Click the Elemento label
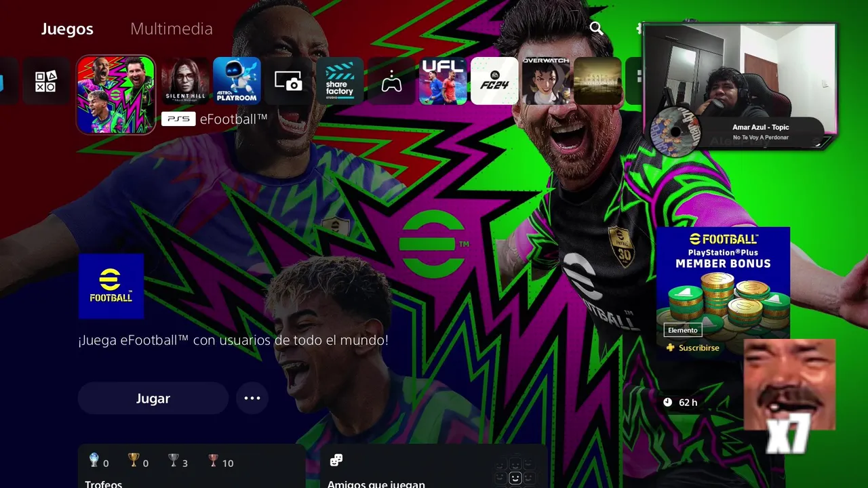868x488 pixels. (x=683, y=330)
